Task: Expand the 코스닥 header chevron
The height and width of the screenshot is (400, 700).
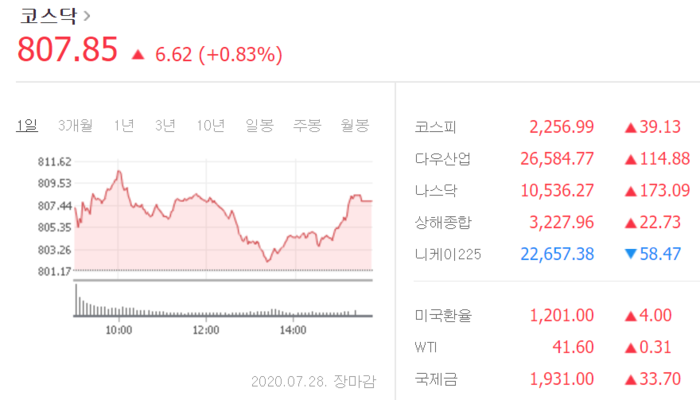Action: click(88, 16)
